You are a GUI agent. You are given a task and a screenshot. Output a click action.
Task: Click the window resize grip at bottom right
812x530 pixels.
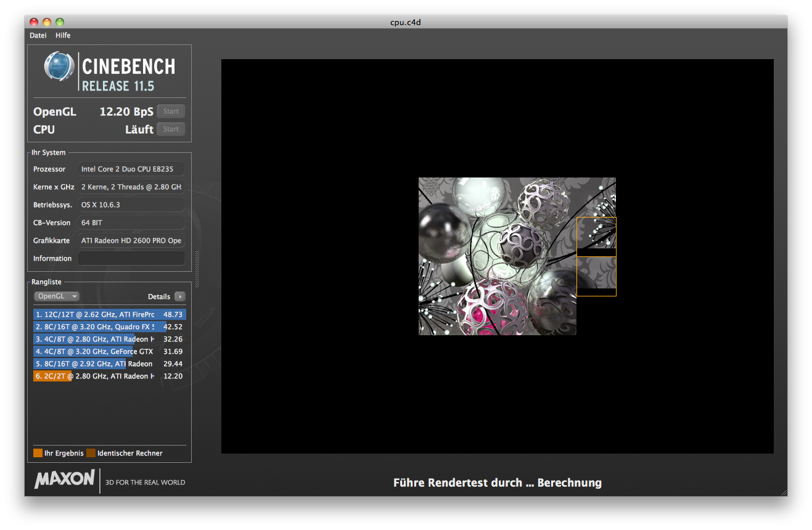(784, 492)
